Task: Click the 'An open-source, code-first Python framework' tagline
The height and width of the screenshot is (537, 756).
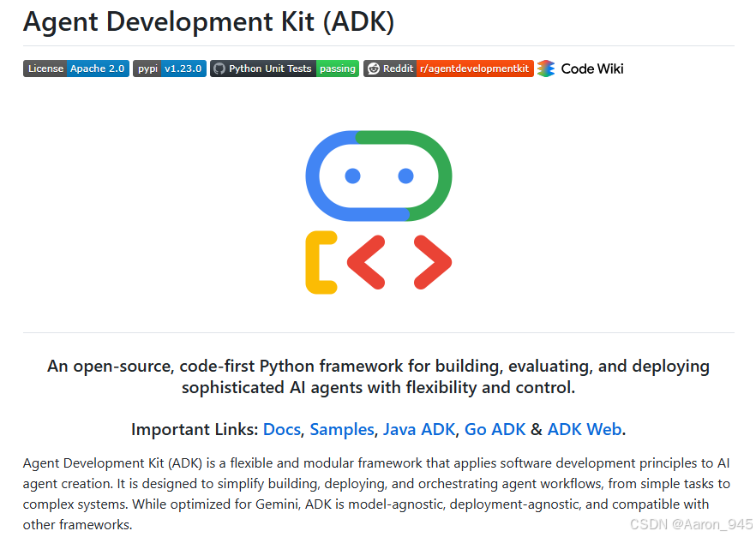Action: click(x=379, y=377)
